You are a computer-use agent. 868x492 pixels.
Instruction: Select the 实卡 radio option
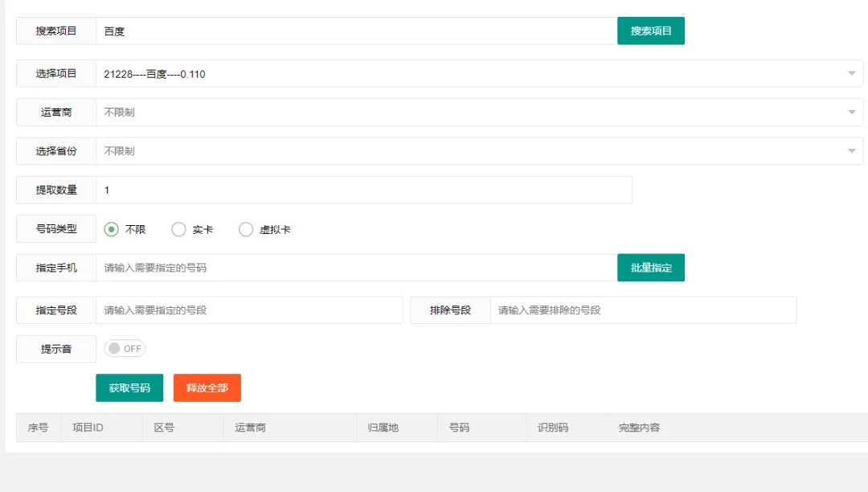(179, 230)
